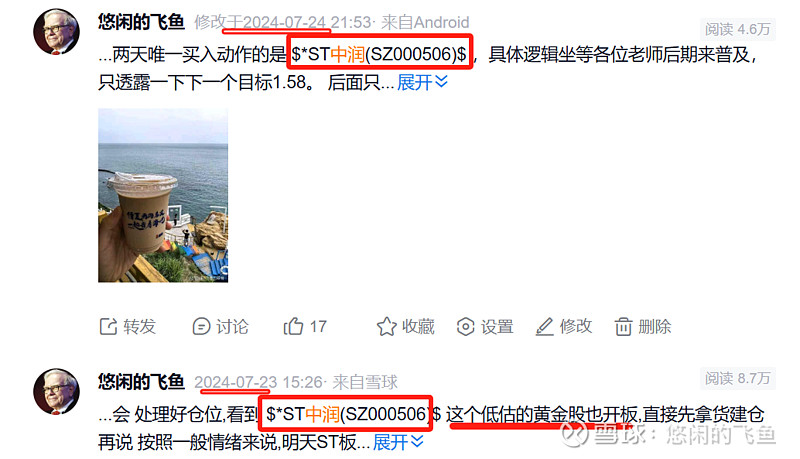
Task: Like the post with 17 thumbs-up
Action: (x=293, y=326)
